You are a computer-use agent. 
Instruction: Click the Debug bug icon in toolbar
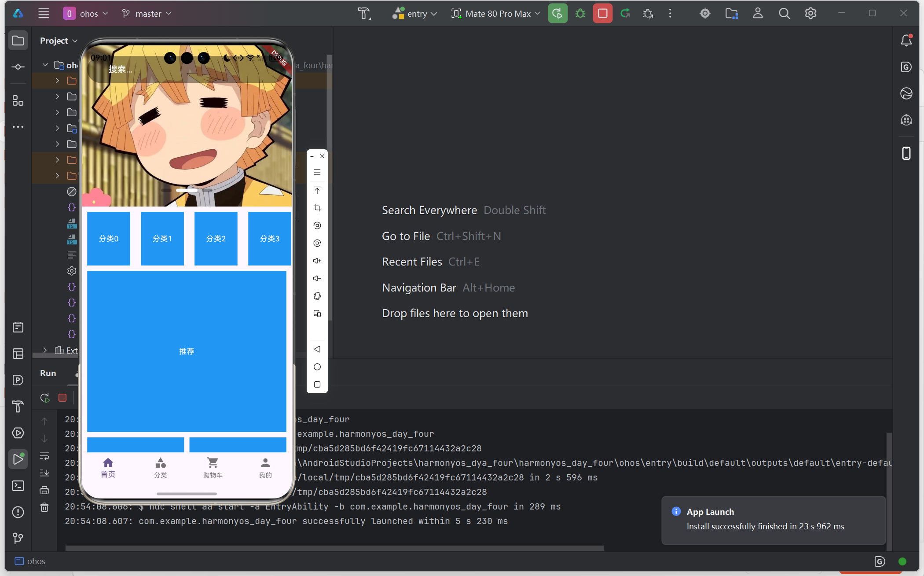coord(580,14)
